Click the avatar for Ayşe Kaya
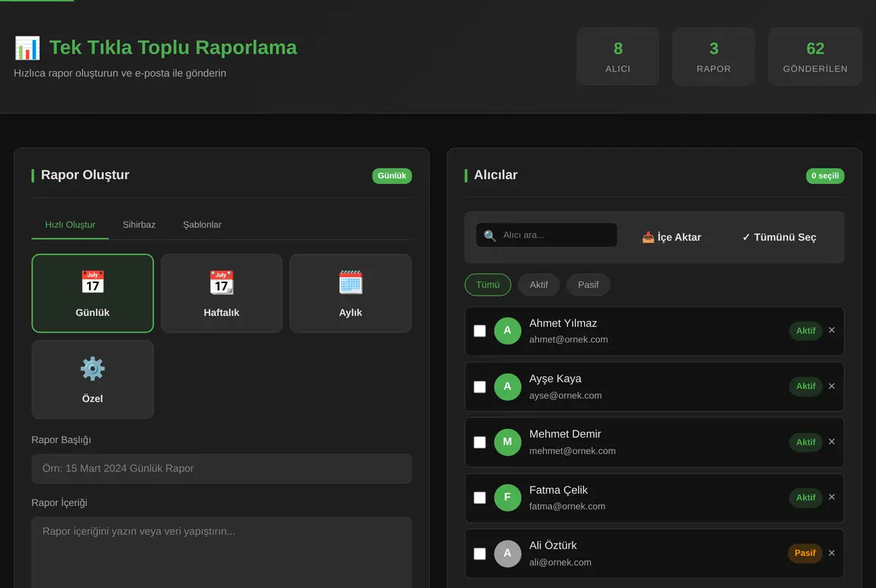The image size is (876, 588). (x=507, y=387)
